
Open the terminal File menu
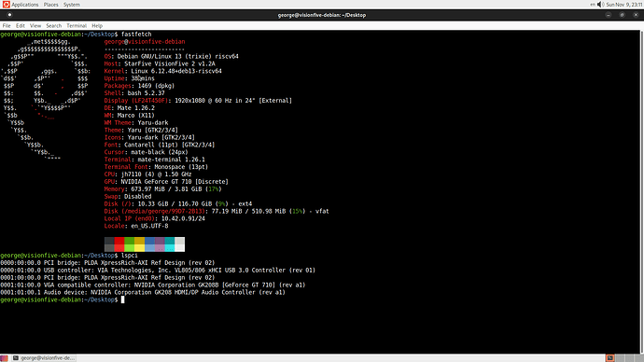pos(7,25)
